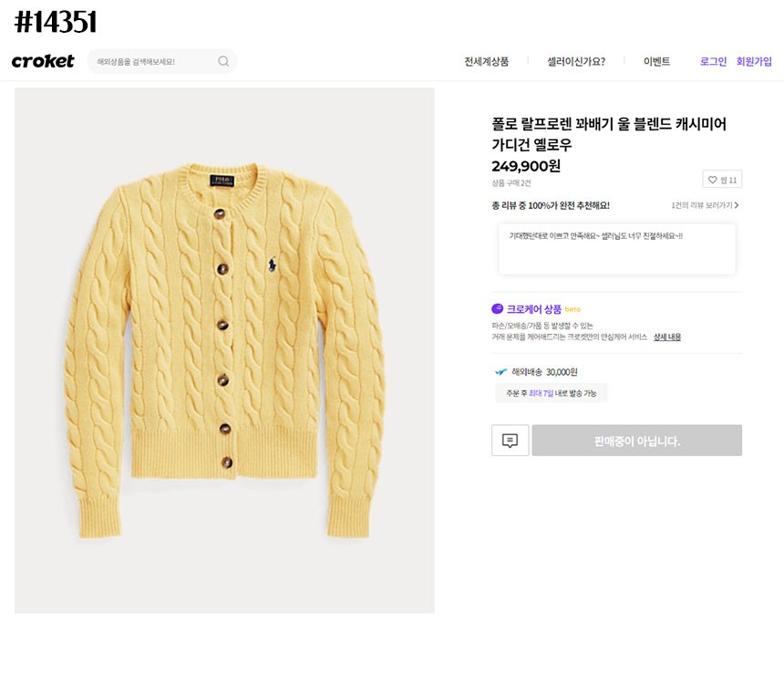Open the 전세계상품 menu

tap(486, 62)
